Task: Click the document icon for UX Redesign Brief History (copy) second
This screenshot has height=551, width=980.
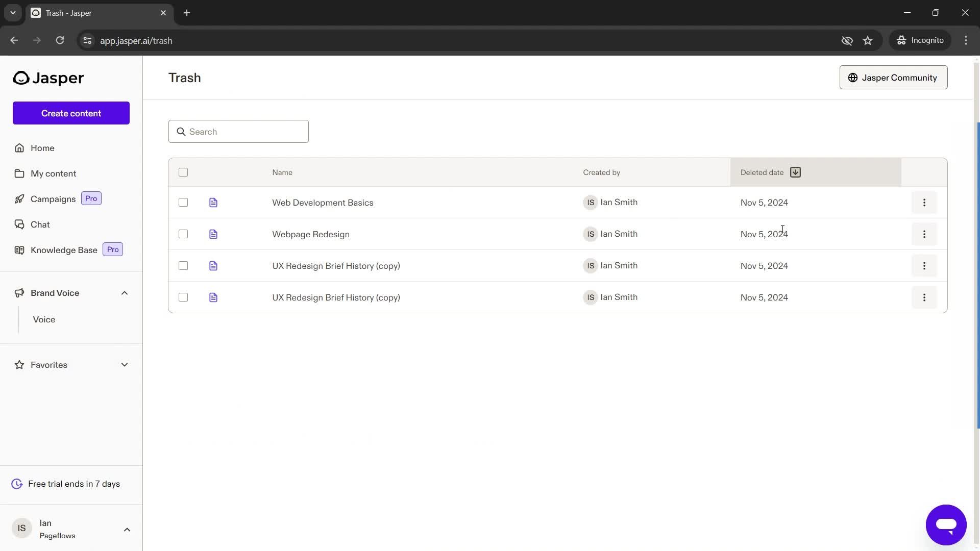Action: click(x=213, y=297)
